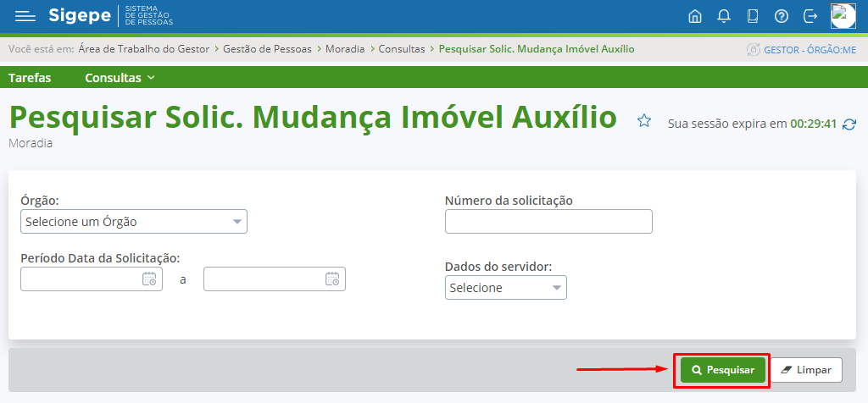Viewport: 868px width, 403px height.
Task: Open the user profile avatar
Action: click(843, 17)
